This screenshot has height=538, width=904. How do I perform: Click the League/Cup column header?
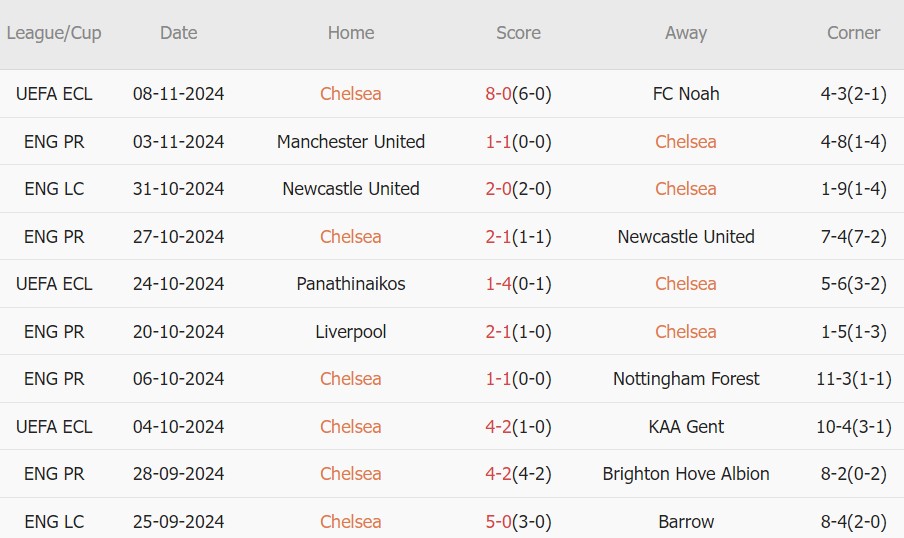click(54, 33)
